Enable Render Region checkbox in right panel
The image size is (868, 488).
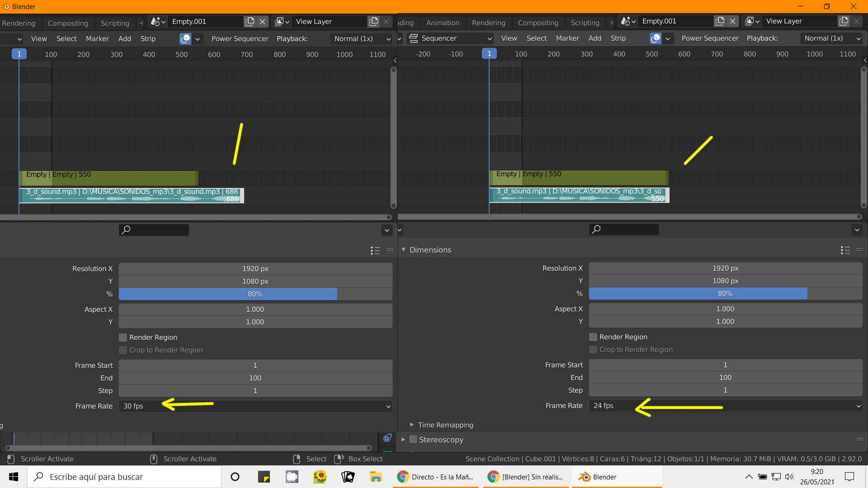(593, 337)
